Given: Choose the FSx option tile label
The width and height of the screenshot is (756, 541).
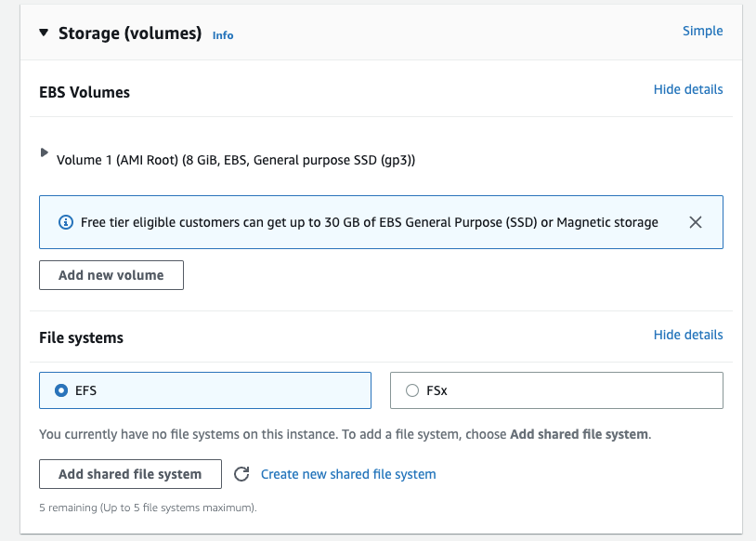Looking at the screenshot, I should click(437, 391).
